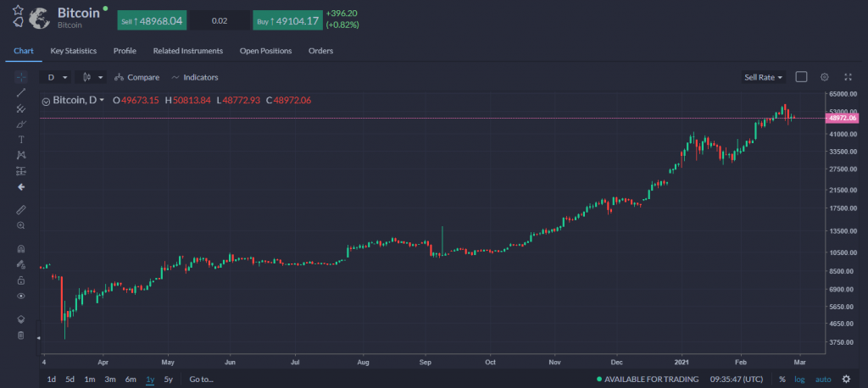This screenshot has width=868, height=388.
Task: Open the object tree layers icon
Action: pos(21,319)
